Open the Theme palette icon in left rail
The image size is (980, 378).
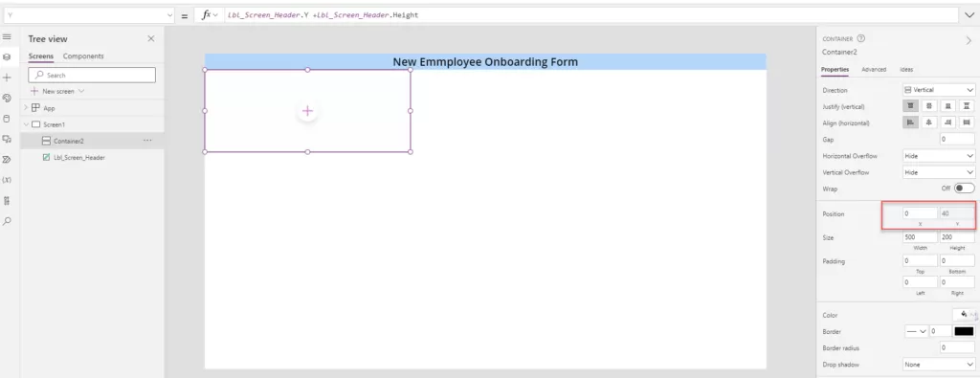point(7,99)
